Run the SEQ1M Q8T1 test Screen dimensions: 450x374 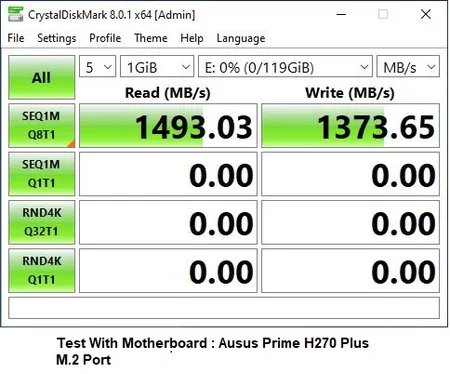(x=42, y=125)
